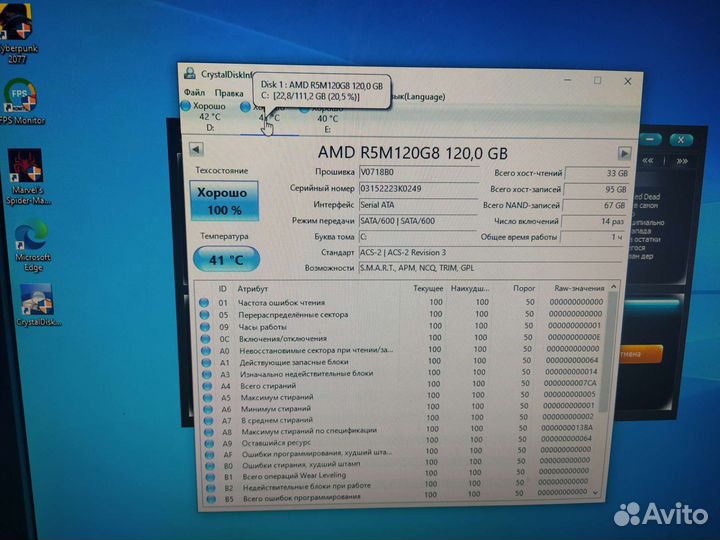Minimize the dark background window
Image resolution: width=720 pixels, height=540 pixels.
coord(650,139)
